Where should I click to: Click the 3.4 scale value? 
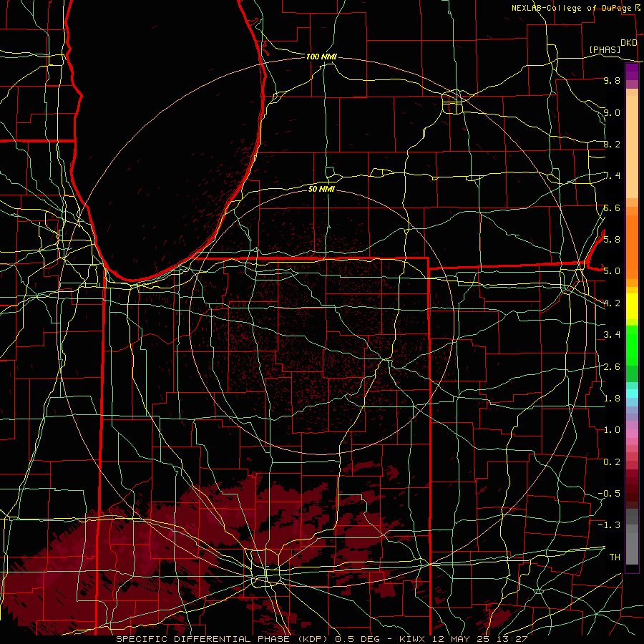612,334
